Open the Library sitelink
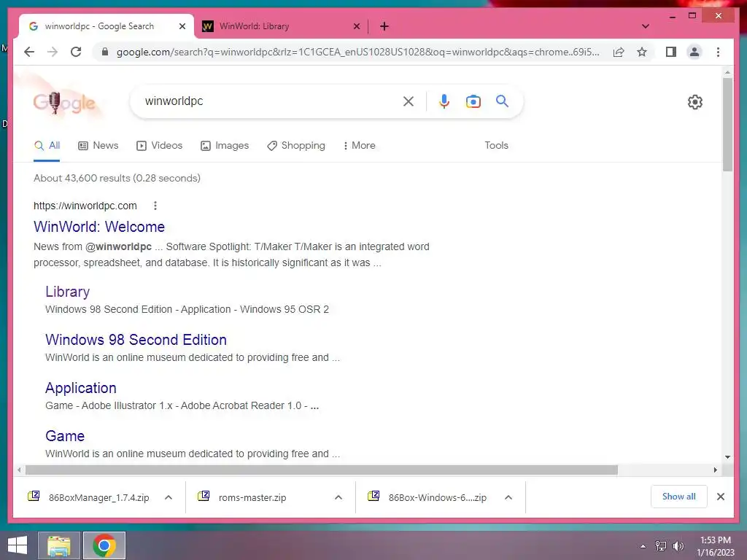This screenshot has height=560, width=747. [x=67, y=292]
